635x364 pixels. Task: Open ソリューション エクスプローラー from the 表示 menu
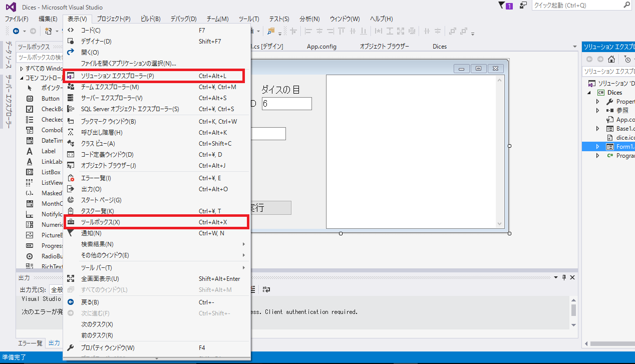coord(118,76)
